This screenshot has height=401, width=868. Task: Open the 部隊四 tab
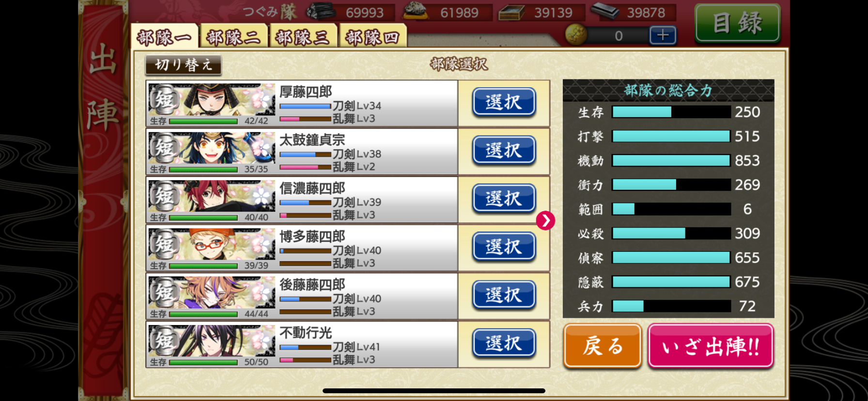(x=372, y=36)
